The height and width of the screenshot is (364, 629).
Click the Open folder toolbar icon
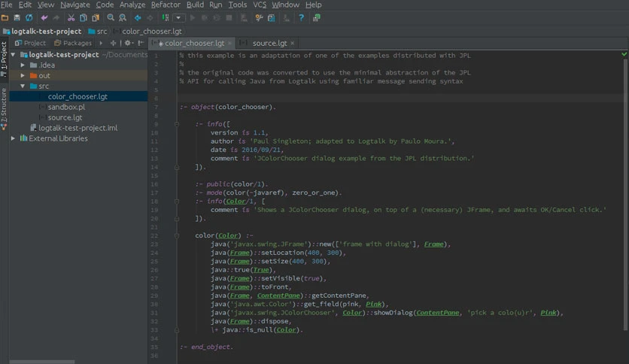tap(5, 17)
